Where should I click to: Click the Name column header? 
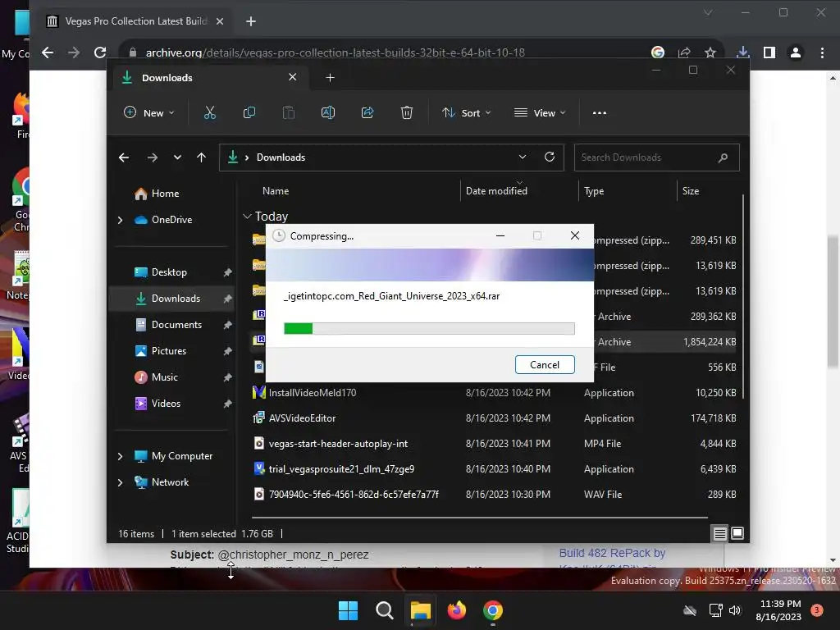[276, 191]
